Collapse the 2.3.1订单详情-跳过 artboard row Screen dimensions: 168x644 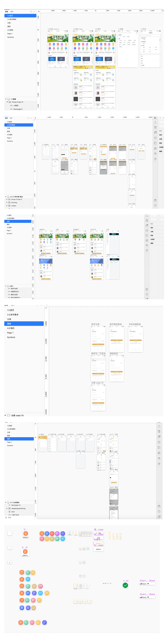point(6,197)
